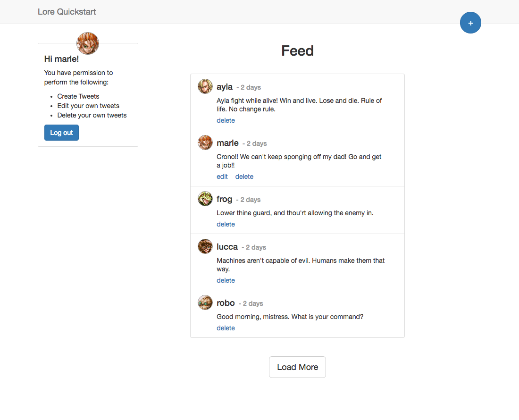
Task: Edit marle's tweet about Crono
Action: pyautogui.click(x=222, y=177)
